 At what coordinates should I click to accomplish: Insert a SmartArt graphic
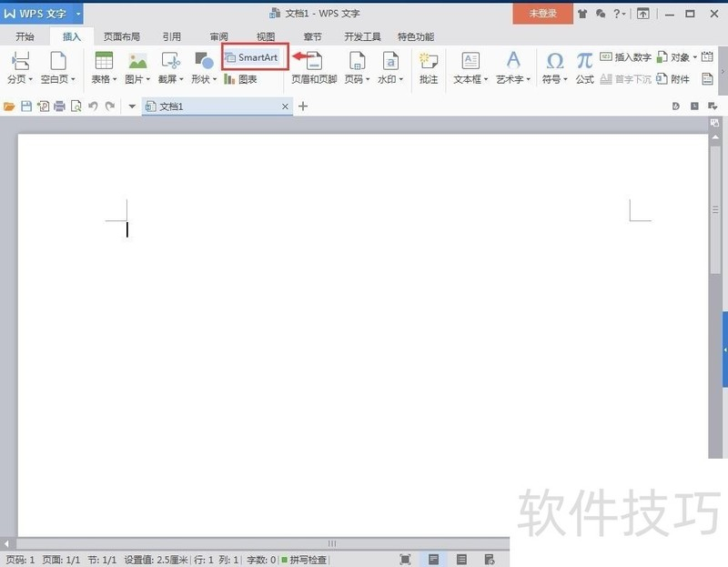click(x=254, y=56)
